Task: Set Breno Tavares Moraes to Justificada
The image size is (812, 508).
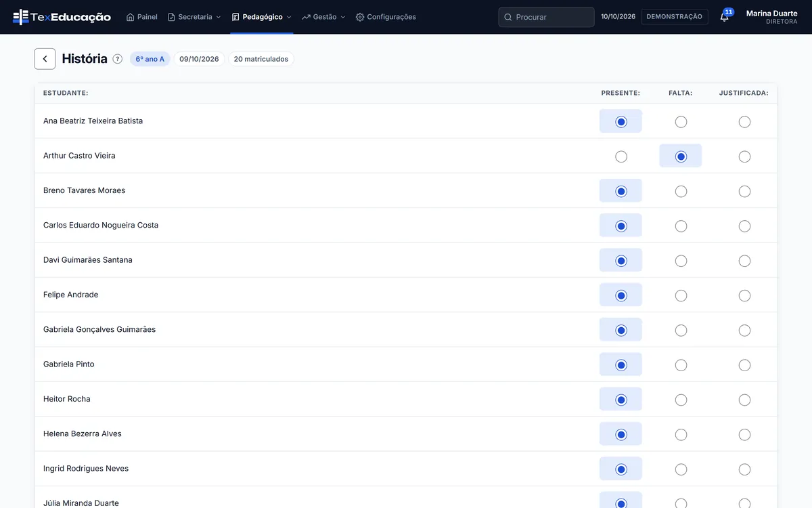Action: 744,192
